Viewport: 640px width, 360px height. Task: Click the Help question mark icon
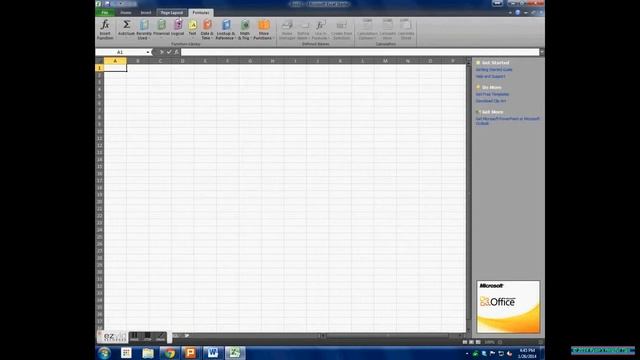point(518,13)
